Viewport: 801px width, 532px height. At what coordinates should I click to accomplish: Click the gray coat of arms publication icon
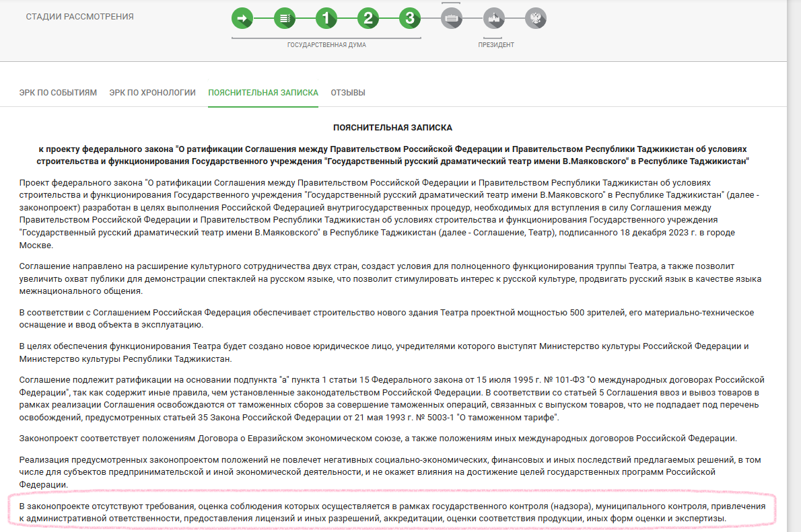click(x=536, y=18)
